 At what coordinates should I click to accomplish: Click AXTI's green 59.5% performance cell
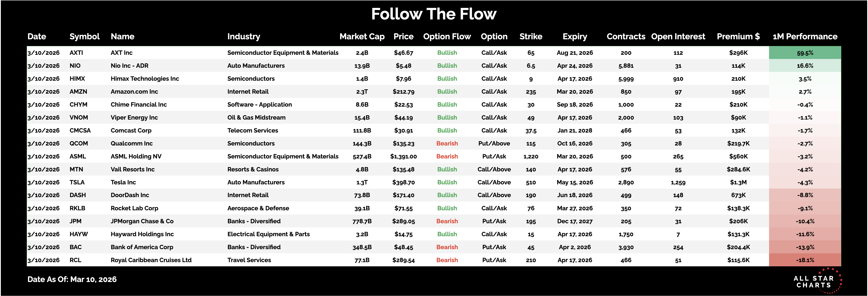click(805, 53)
